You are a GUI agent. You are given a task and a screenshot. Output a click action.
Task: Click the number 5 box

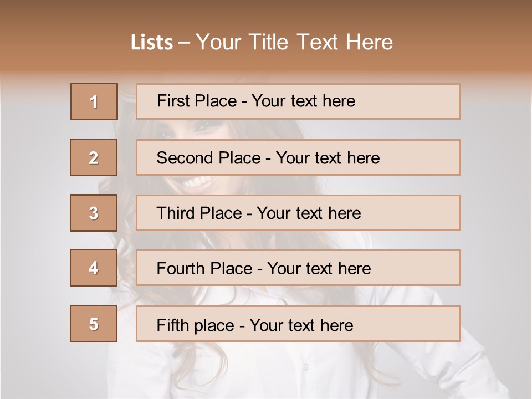(x=94, y=324)
